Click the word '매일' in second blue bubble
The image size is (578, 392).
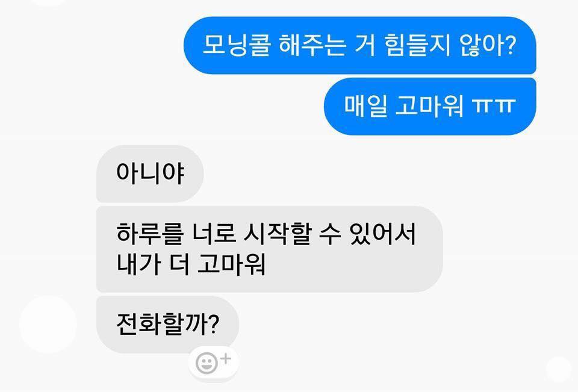tap(365, 106)
